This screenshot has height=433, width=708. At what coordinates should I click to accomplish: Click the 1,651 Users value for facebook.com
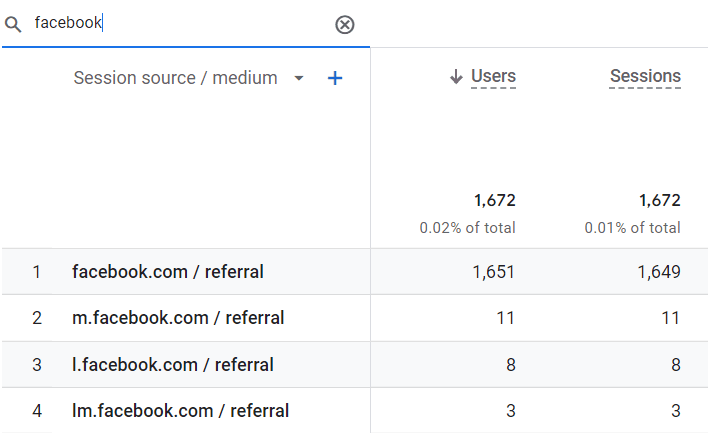click(x=494, y=272)
